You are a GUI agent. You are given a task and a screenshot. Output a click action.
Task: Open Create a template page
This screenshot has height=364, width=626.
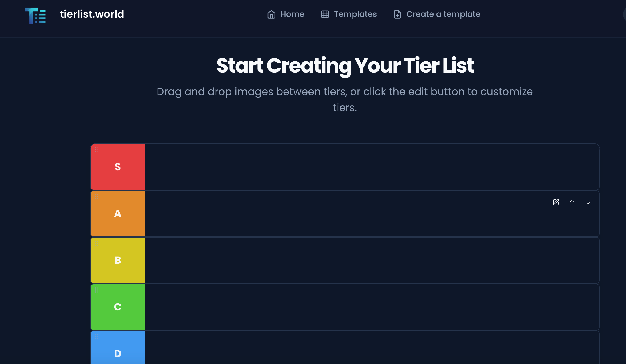(437, 14)
